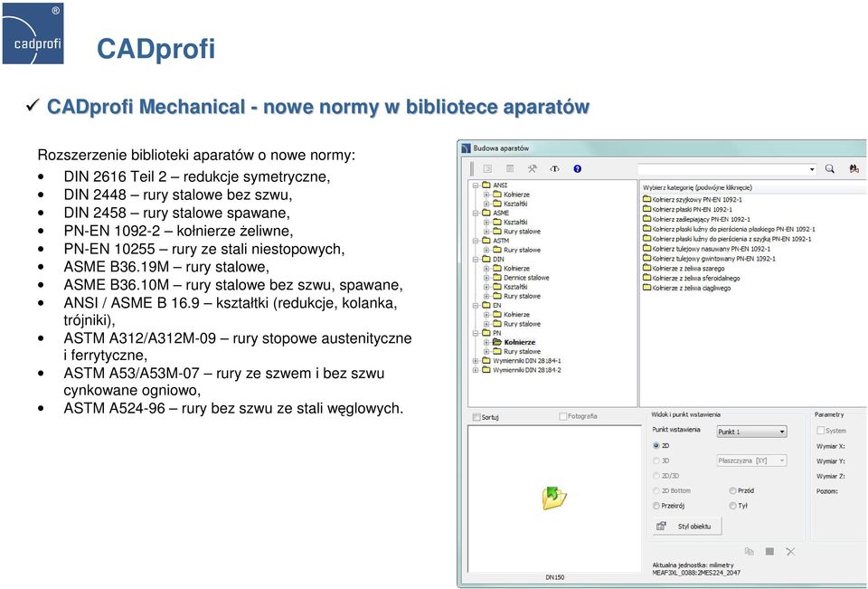Image resolution: width=868 pixels, height=589 pixels.
Task: Toggle the Fotografia checkbox
Action: pyautogui.click(x=563, y=416)
